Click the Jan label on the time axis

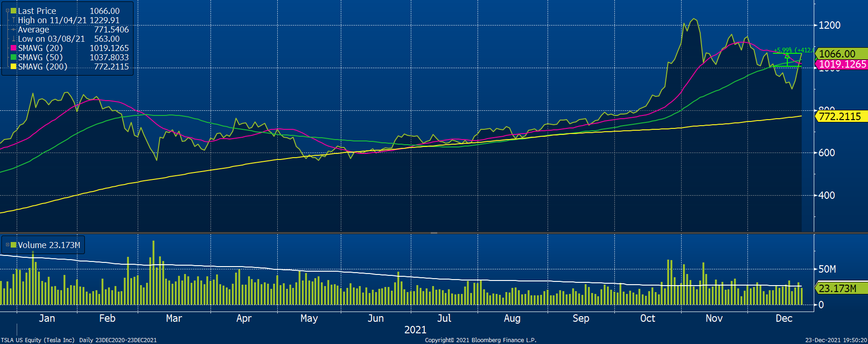point(47,318)
